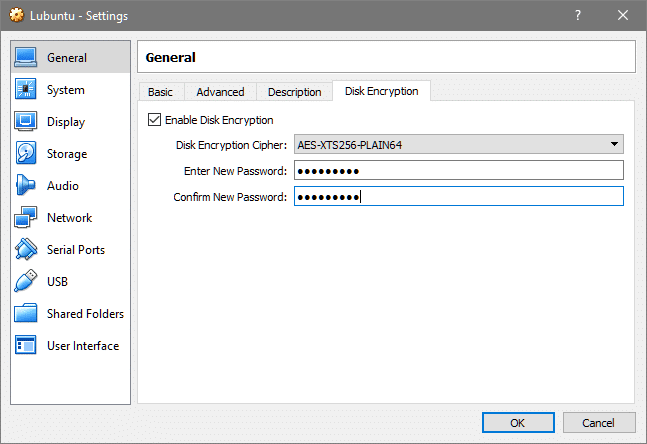Open the Serial Ports icon

(x=27, y=250)
